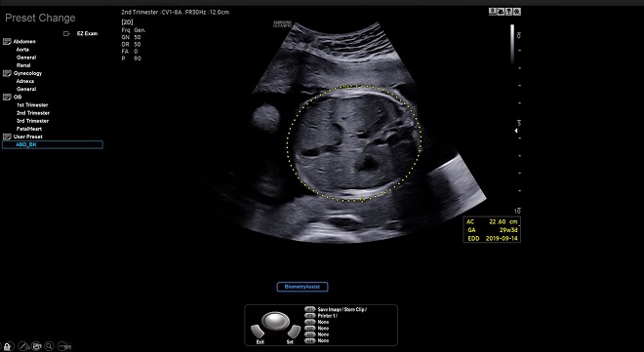Collapse the OB preset group
This screenshot has height=352, width=644.
coord(7,98)
